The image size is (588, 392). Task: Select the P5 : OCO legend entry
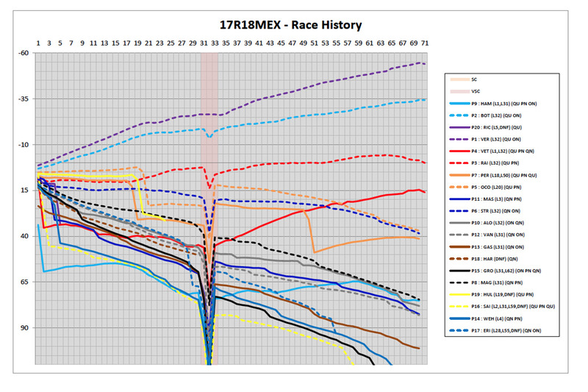492,187
